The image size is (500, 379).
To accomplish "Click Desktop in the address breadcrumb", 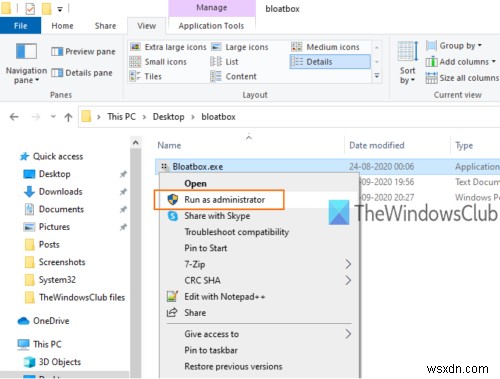I will 169,117.
